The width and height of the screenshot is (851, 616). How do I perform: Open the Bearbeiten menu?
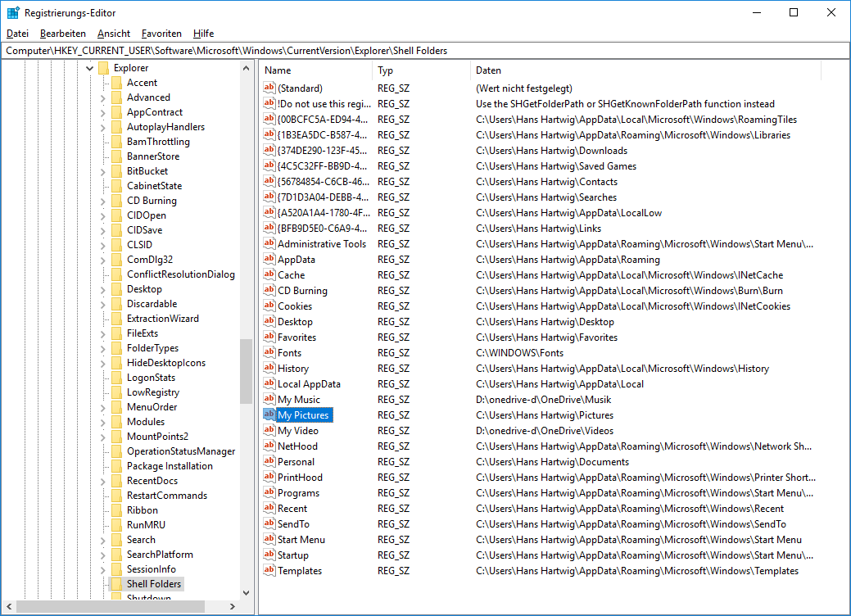tap(63, 33)
